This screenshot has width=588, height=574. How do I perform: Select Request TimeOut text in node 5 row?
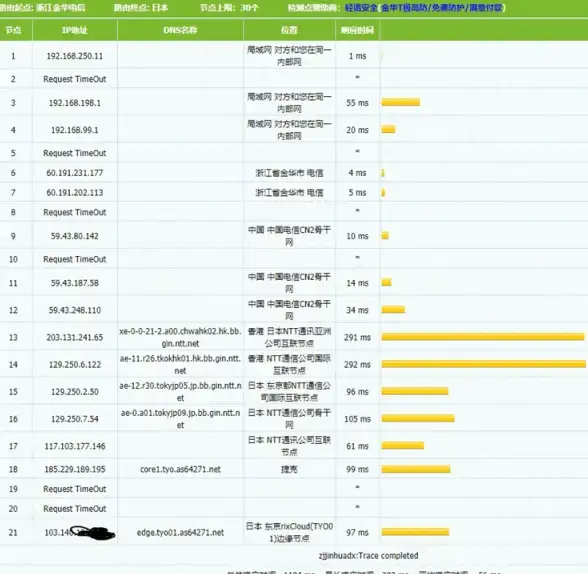(75, 153)
